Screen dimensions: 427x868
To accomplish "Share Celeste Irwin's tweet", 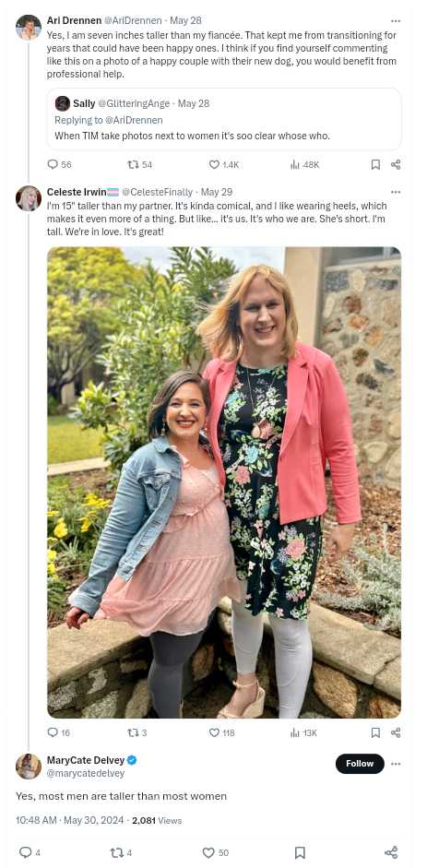I will [396, 732].
